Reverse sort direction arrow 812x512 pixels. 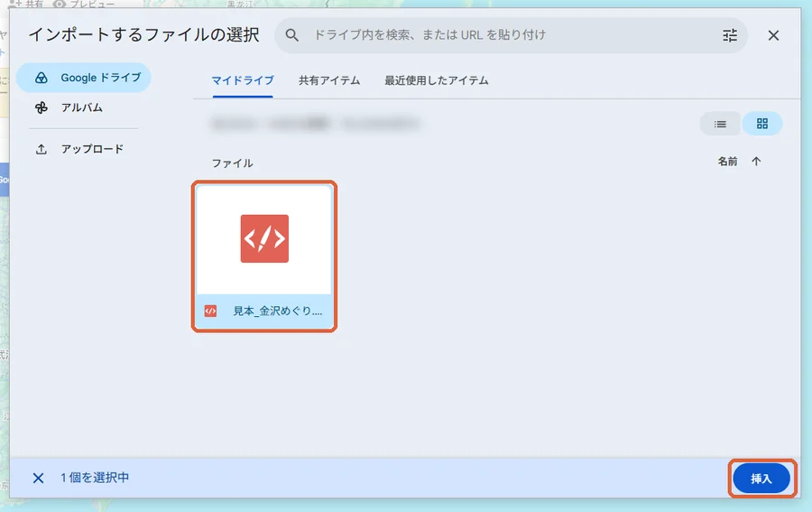tap(756, 162)
